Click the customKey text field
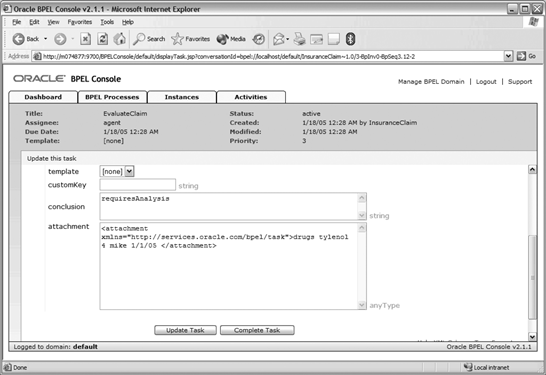This screenshot has width=546, height=375. point(138,185)
